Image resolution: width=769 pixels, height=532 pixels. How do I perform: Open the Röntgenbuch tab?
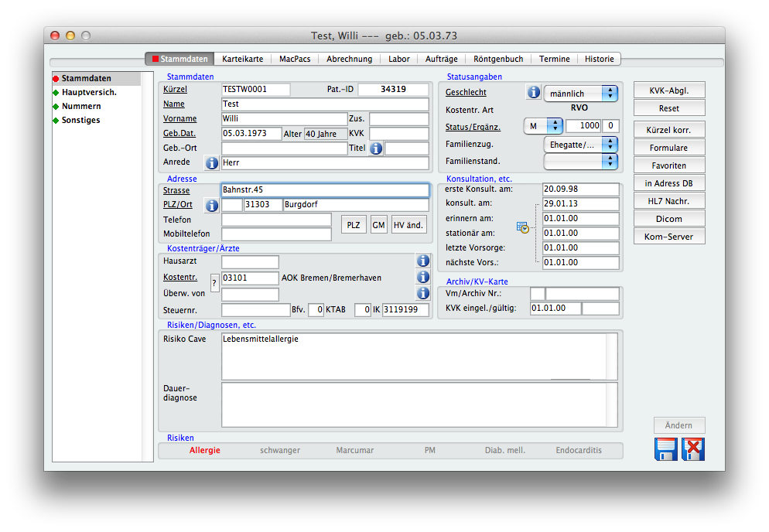pos(498,59)
